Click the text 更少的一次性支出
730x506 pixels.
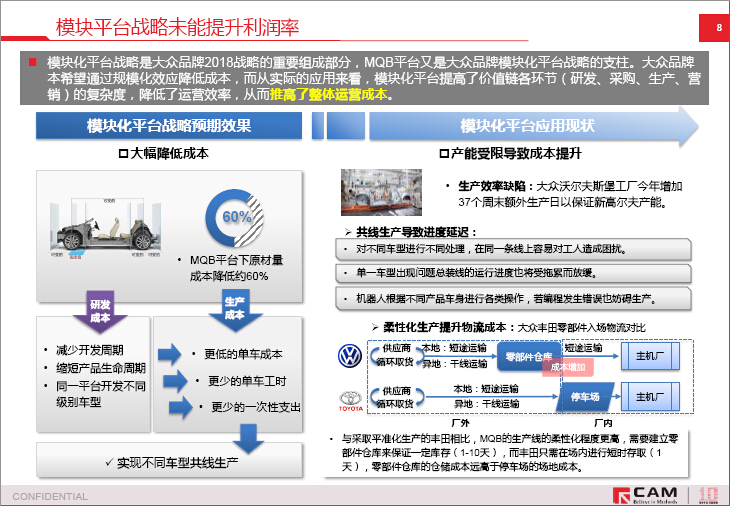[256, 407]
